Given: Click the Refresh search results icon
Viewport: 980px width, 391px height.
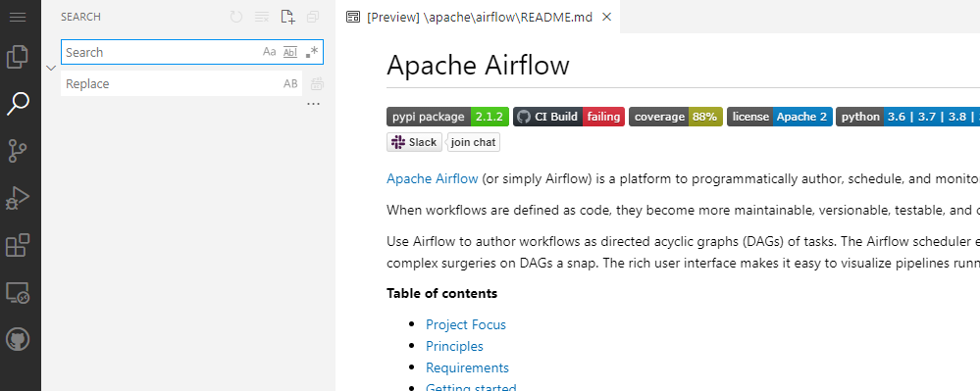Looking at the screenshot, I should coord(236,17).
